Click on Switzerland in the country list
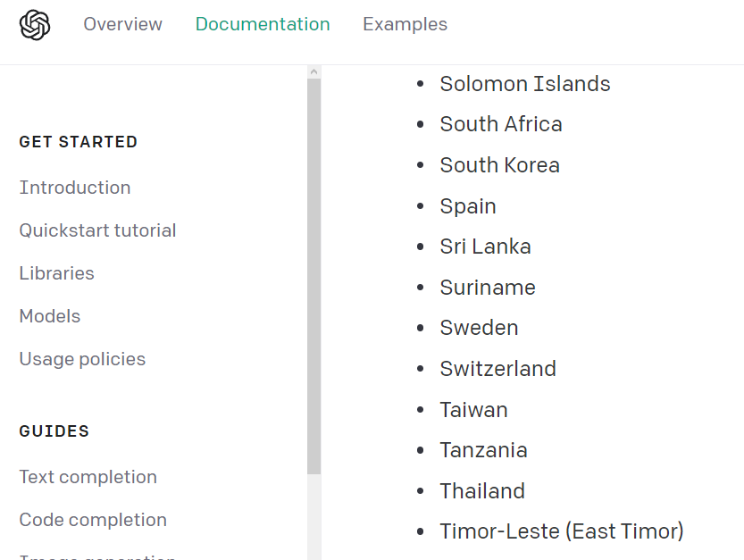 tap(497, 369)
